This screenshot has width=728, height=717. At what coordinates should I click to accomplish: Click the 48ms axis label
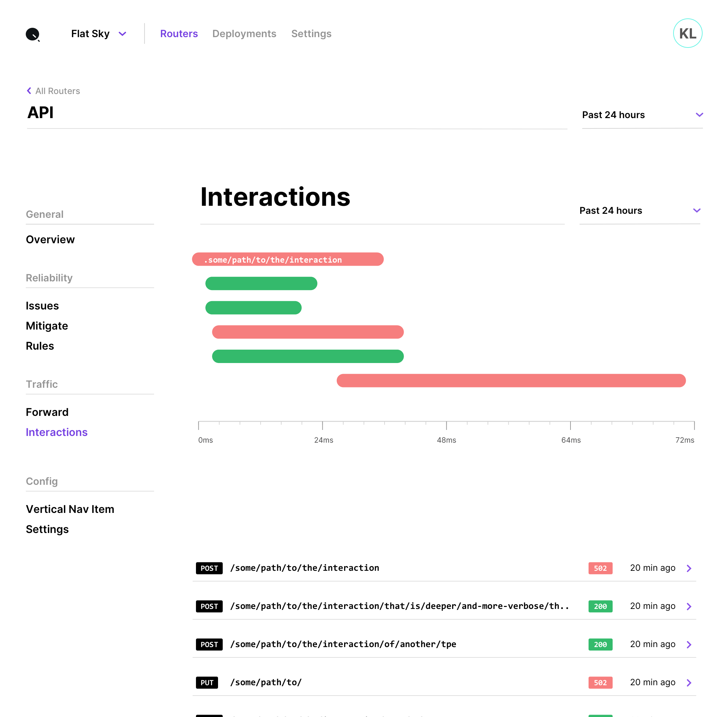[446, 440]
